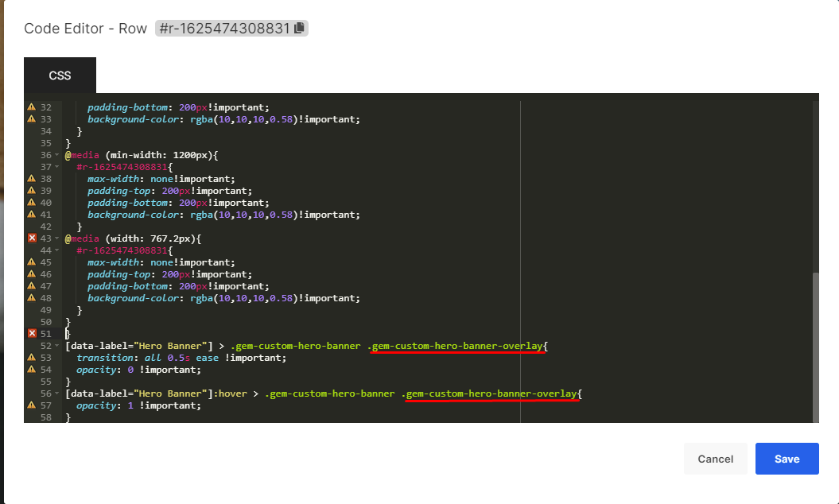839x504 pixels.
Task: Collapse the Hero Banner overlay rule at line 52
Action: tap(56, 346)
